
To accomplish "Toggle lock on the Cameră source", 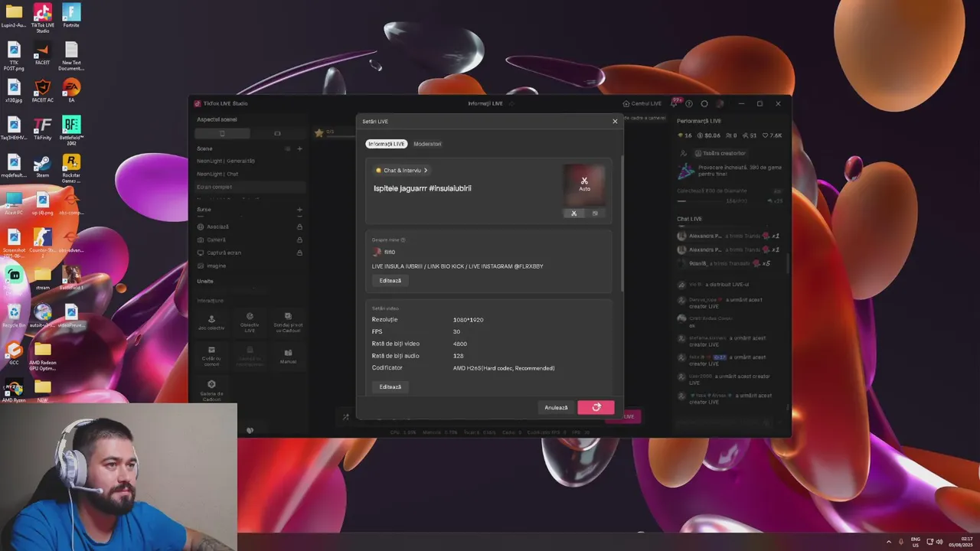I will [299, 240].
